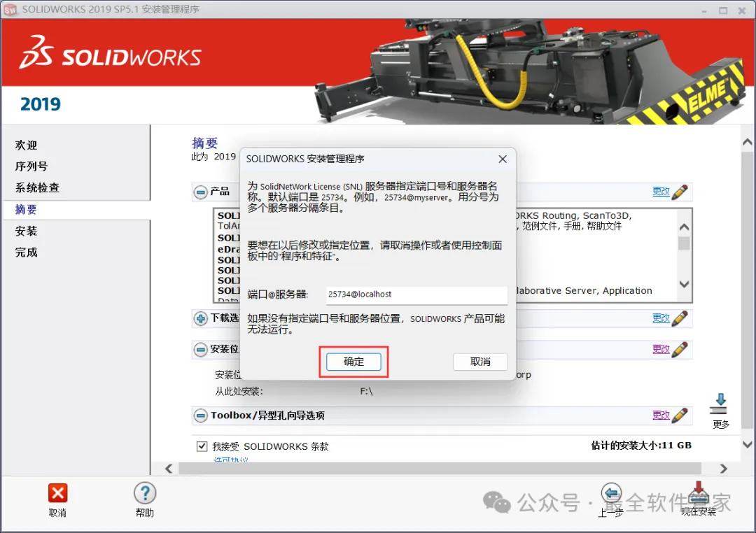The height and width of the screenshot is (533, 756).
Task: Click the 上一步 back arrow icon
Action: pyautogui.click(x=611, y=494)
